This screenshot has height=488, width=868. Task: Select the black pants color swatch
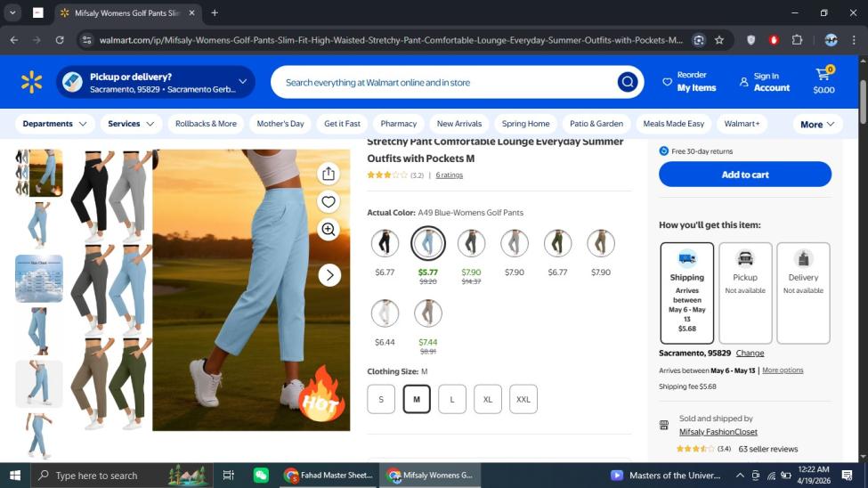tap(385, 243)
